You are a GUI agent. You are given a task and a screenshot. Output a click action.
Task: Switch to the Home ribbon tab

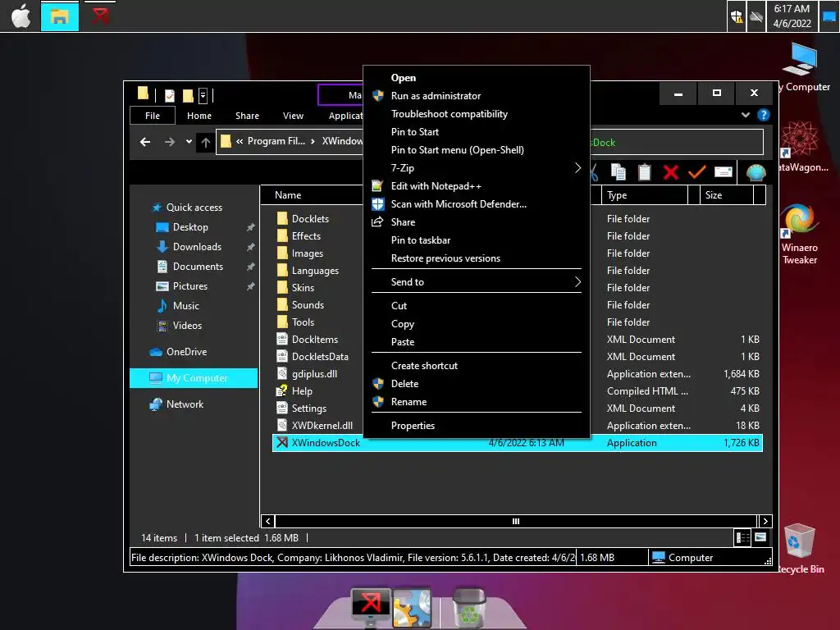[199, 116]
